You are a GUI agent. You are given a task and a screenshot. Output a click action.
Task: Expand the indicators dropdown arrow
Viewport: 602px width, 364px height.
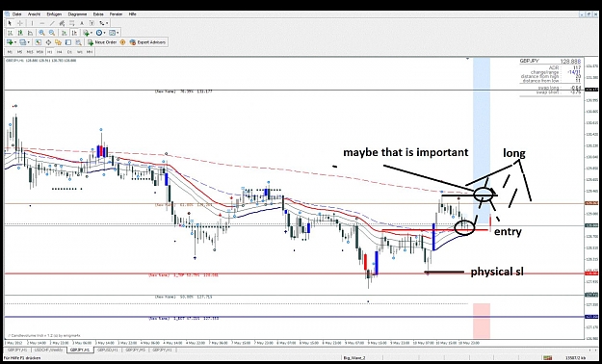tap(92, 33)
